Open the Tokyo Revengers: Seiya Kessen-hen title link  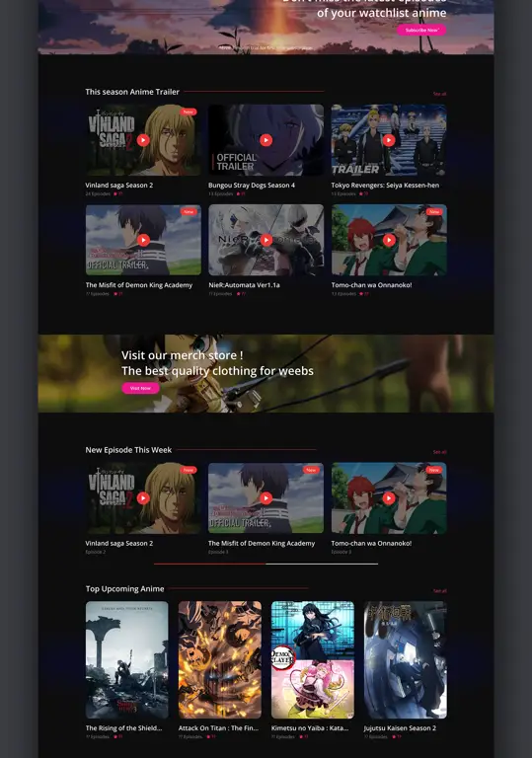(385, 186)
